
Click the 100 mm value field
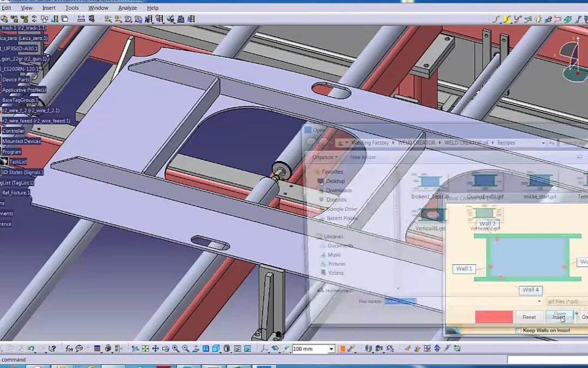(310, 349)
